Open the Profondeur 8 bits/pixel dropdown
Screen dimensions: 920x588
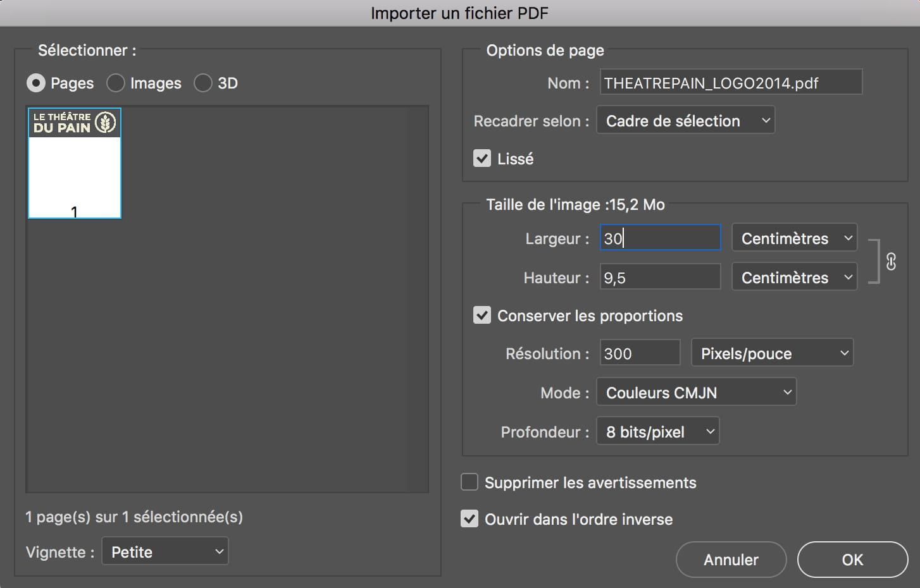[658, 431]
